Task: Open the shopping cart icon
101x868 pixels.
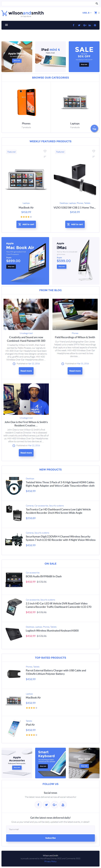Action: 96,13
